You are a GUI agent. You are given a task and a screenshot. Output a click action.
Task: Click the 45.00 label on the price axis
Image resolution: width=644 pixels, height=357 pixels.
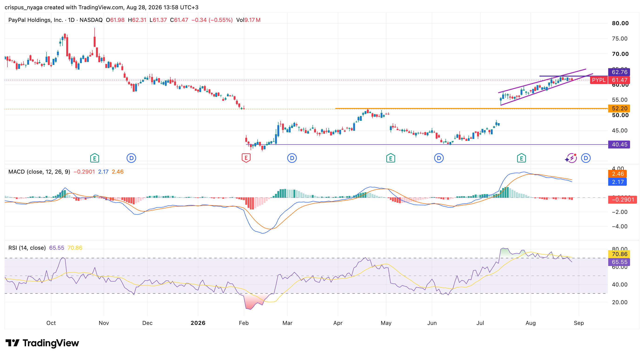click(x=620, y=131)
